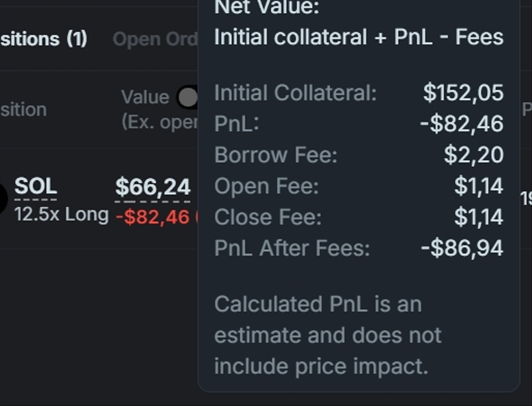Click the PnL After Fees -$86,94 amount
This screenshot has width=532, height=406.
click(462, 248)
